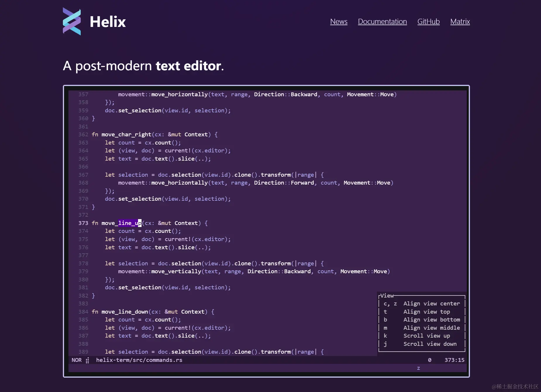
Task: Click 'Movement::Move' on line 368
Action: click(367, 183)
